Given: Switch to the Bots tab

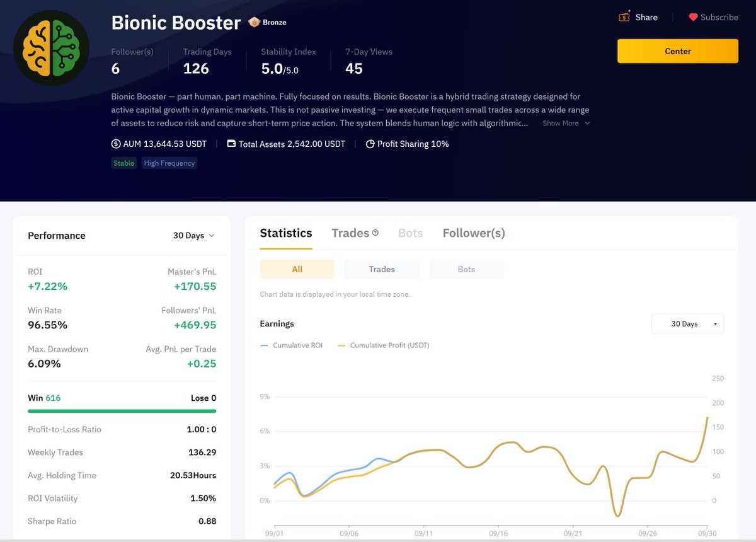Looking at the screenshot, I should pos(410,233).
